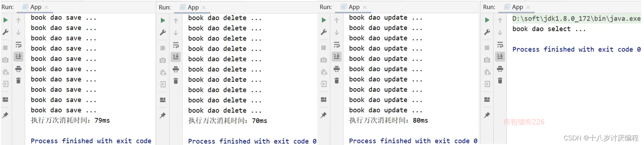Pin the tab in delete output panel
644x145 pixels.
click(163, 115)
